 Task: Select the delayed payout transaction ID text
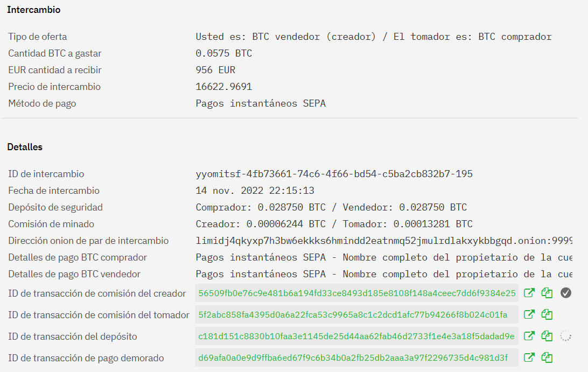coord(355,357)
